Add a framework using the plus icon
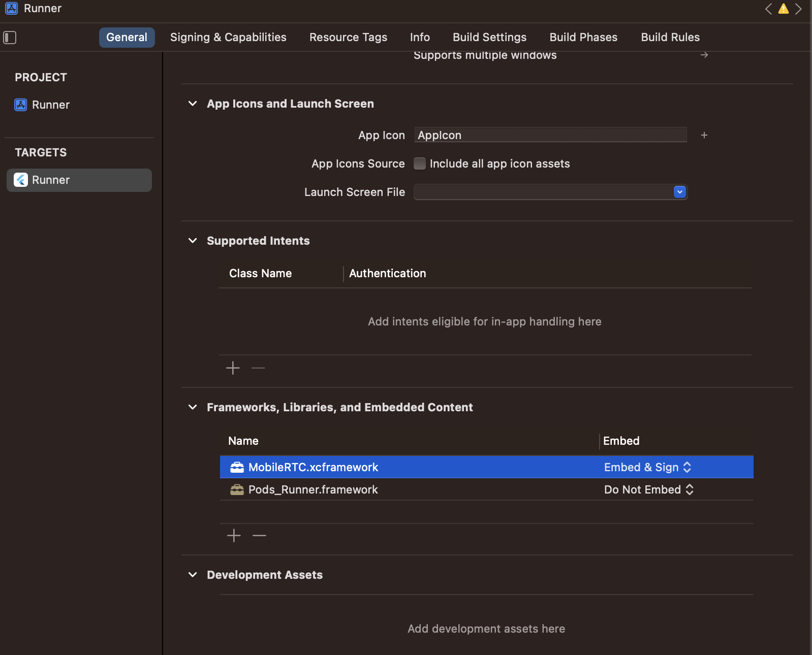The height and width of the screenshot is (655, 812). pos(234,535)
